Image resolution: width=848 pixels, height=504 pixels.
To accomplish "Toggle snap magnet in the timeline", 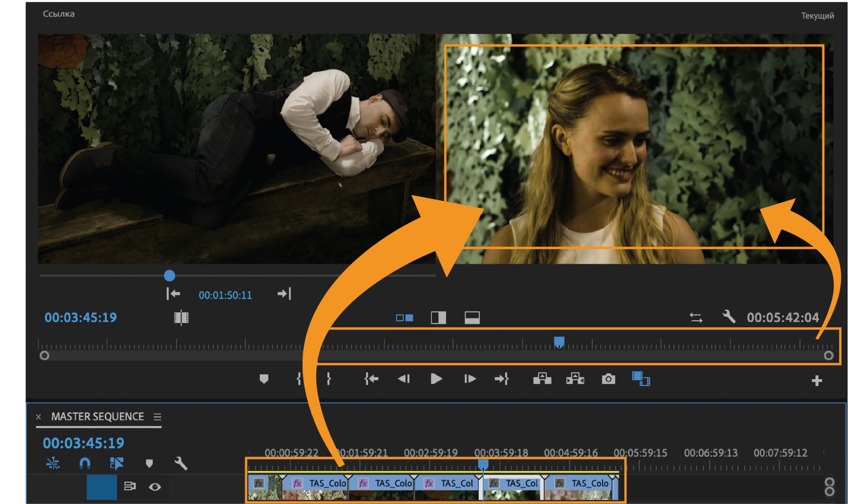I will [84, 463].
